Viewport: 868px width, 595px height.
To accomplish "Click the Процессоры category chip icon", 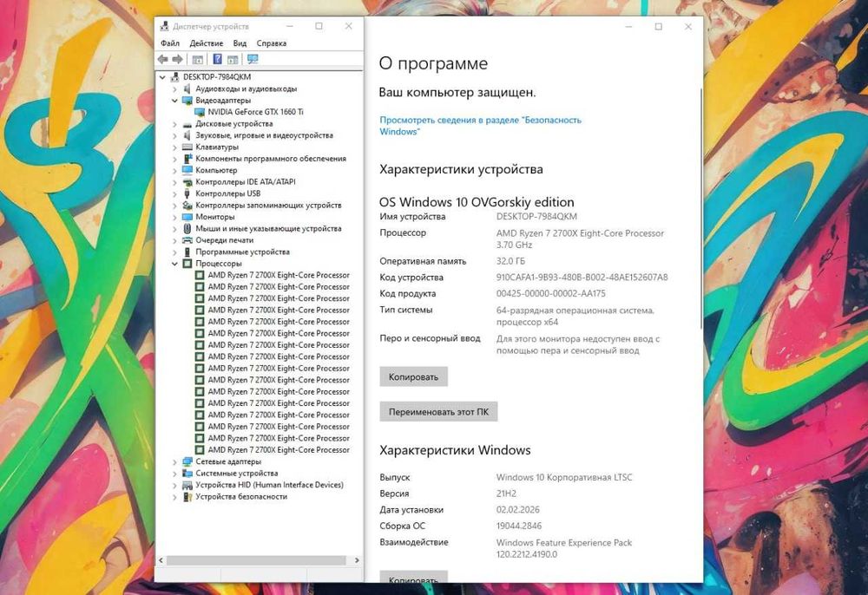I will click(x=187, y=264).
